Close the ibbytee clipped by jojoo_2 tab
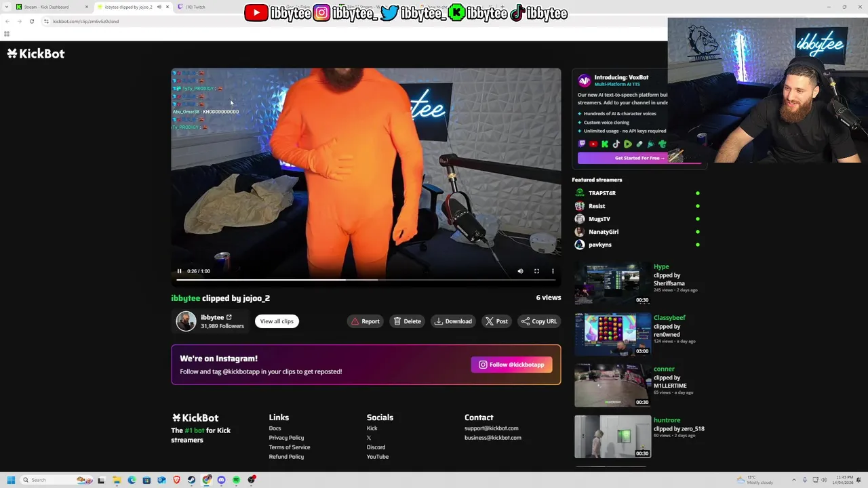Image resolution: width=868 pixels, height=488 pixels. (167, 7)
